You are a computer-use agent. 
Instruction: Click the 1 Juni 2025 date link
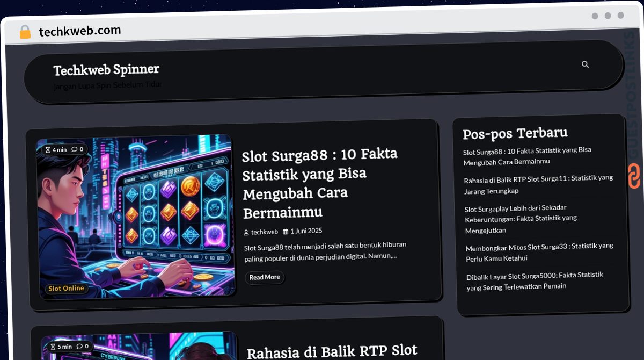(306, 231)
